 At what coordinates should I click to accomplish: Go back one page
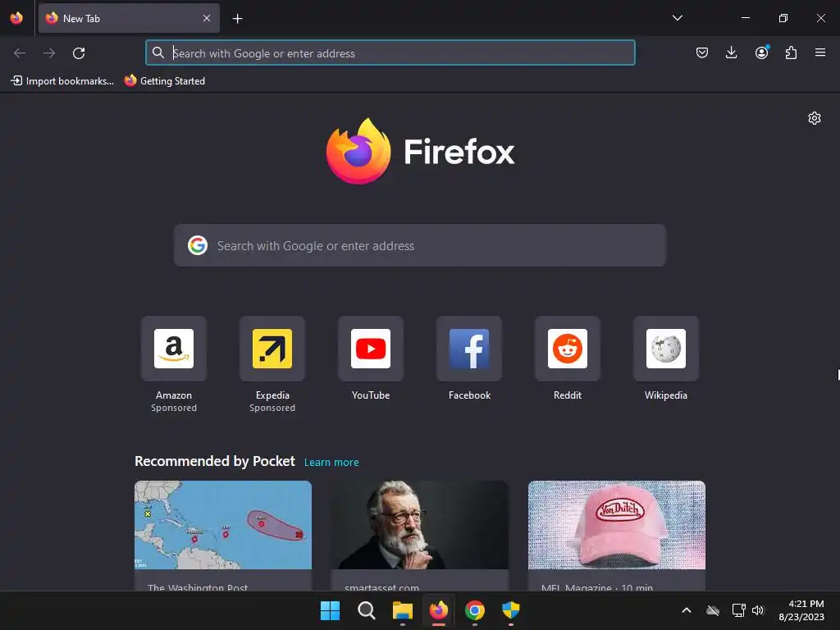coord(20,53)
